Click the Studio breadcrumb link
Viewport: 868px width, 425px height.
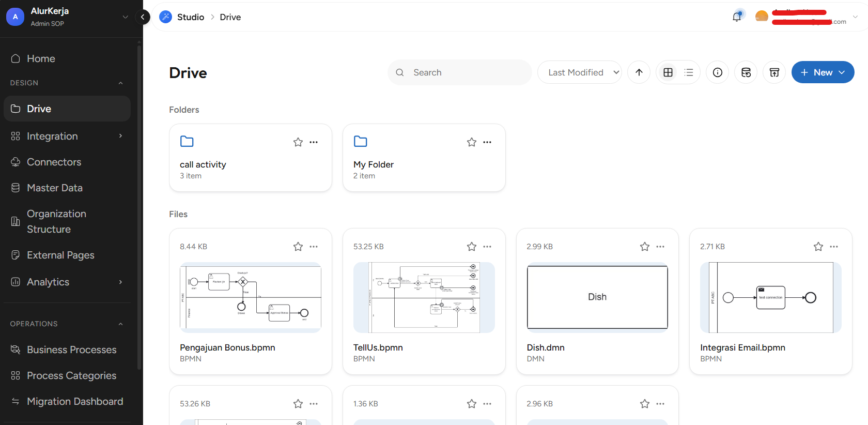coord(191,17)
